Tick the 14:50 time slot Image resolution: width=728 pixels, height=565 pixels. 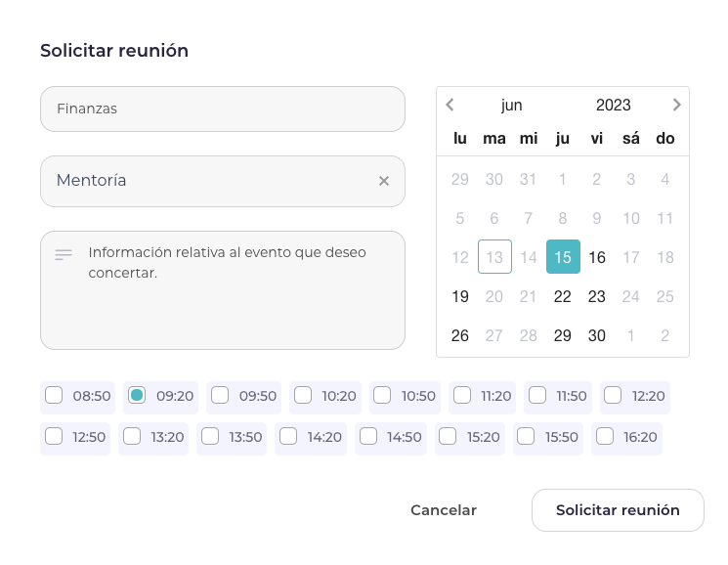(368, 436)
